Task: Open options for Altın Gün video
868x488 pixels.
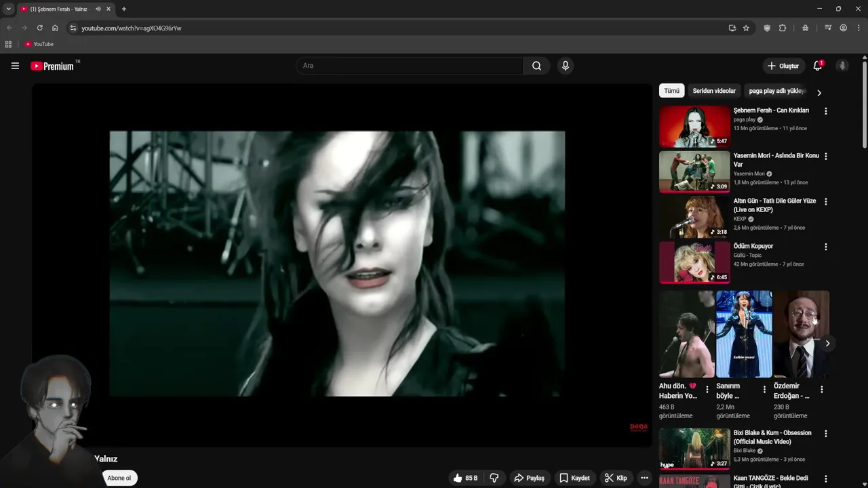Action: [x=825, y=202]
